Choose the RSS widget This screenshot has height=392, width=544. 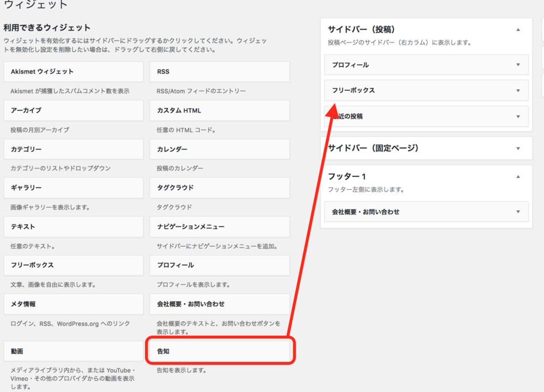[220, 72]
